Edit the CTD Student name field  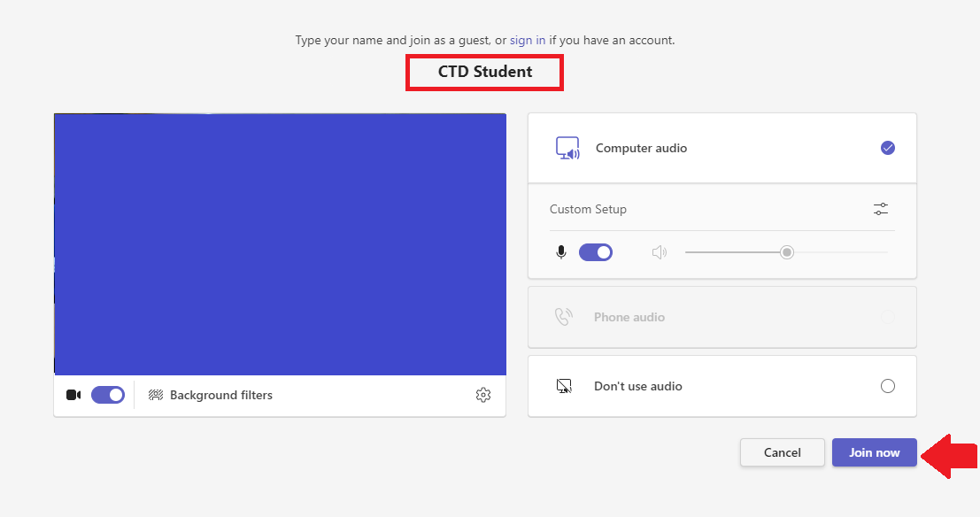click(484, 72)
